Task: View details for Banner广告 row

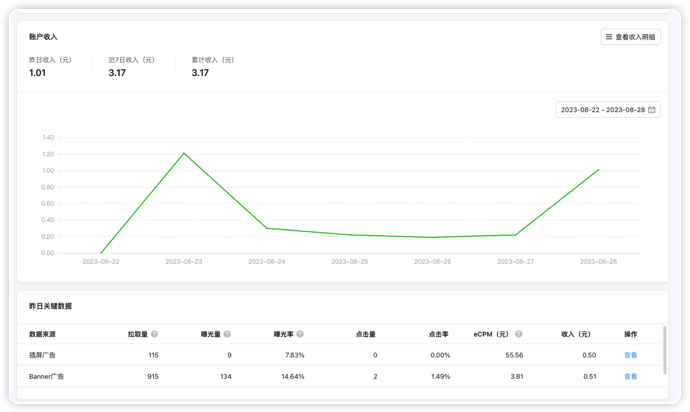Action: [x=631, y=376]
